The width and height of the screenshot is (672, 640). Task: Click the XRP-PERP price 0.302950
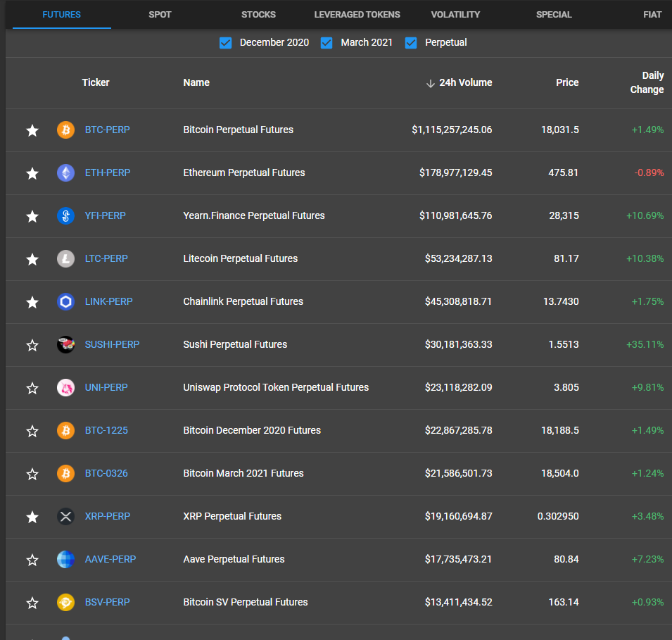point(558,515)
